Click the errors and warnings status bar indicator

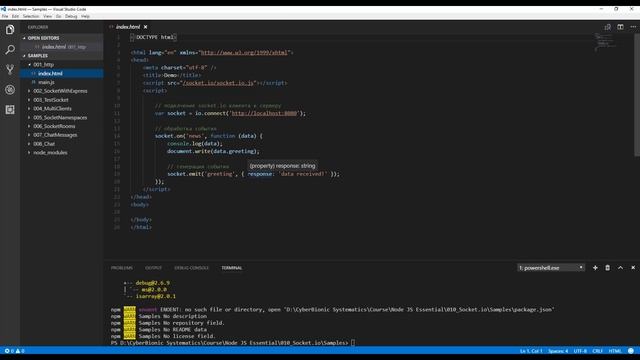[x=14, y=351]
